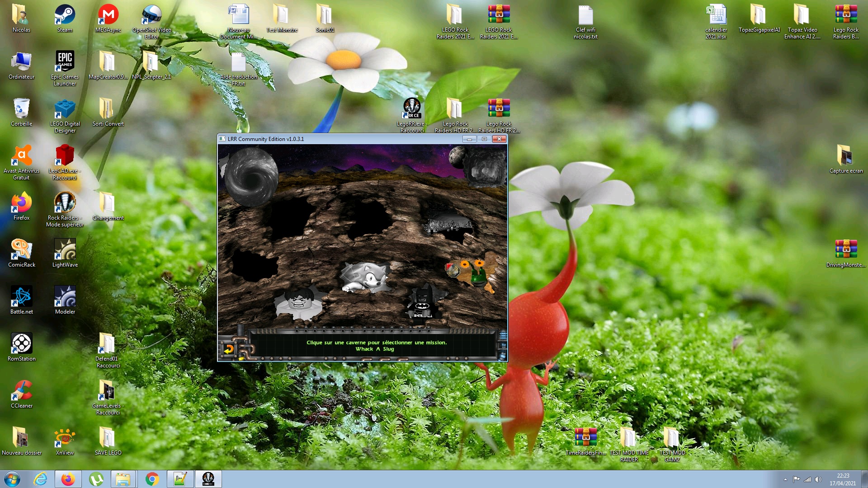The width and height of the screenshot is (868, 488).
Task: Open the MapCreator0.9 folder
Action: [108, 66]
